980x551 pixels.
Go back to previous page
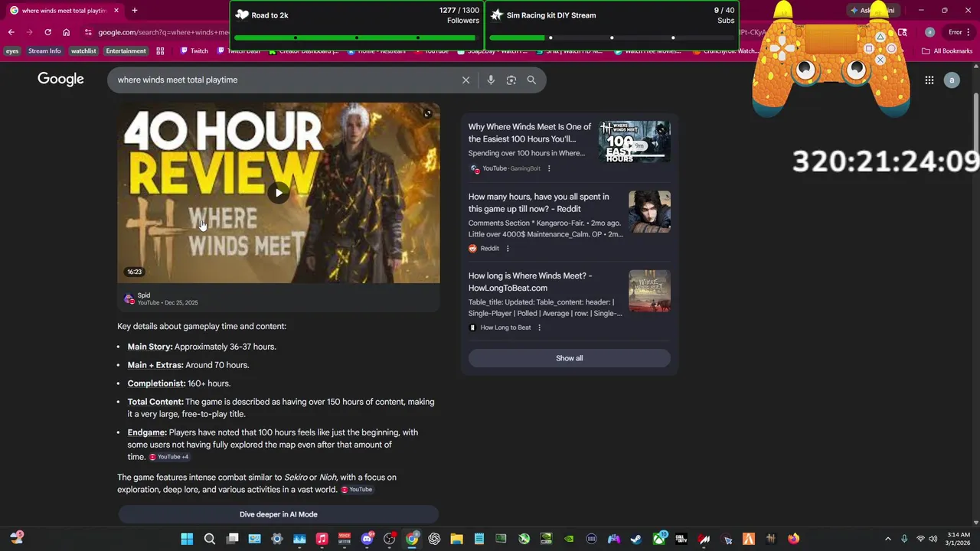(x=11, y=32)
